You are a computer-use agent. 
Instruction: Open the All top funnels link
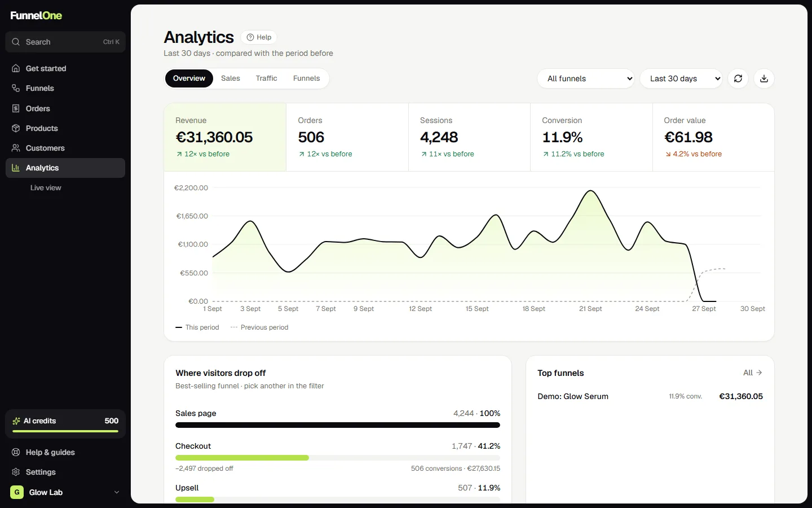coord(753,373)
